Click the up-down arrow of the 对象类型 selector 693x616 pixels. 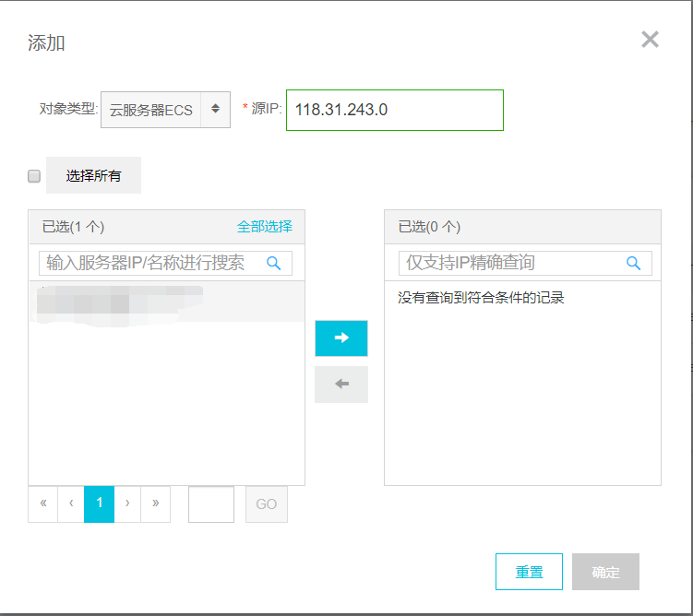(215, 109)
